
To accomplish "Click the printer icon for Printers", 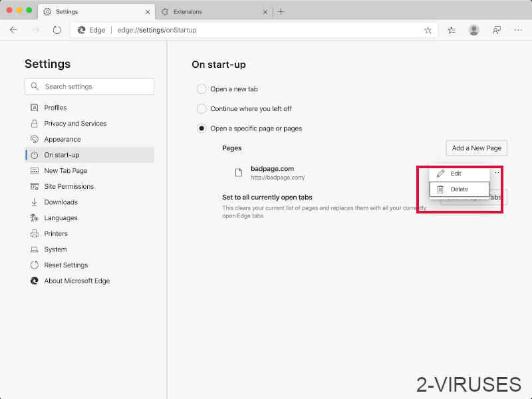I will 35,233.
